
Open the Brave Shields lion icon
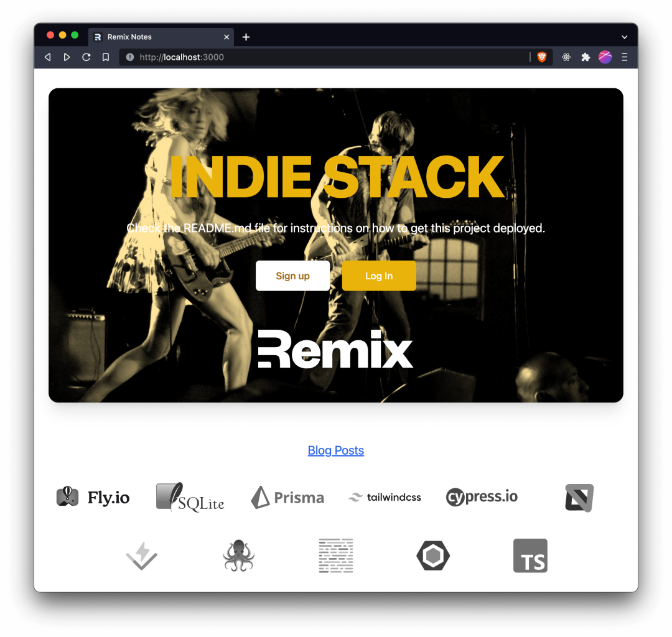click(542, 57)
